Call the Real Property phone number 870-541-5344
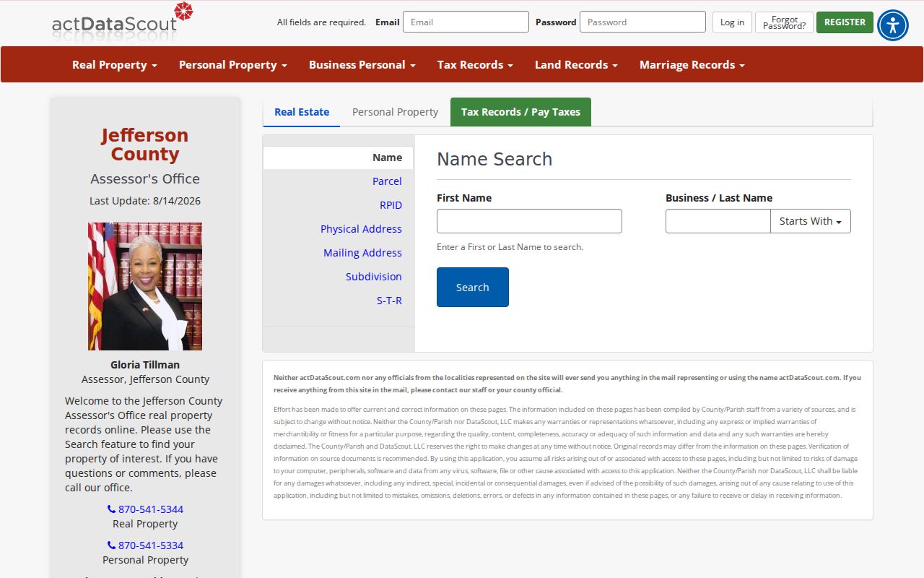924x578 pixels. [x=145, y=509]
